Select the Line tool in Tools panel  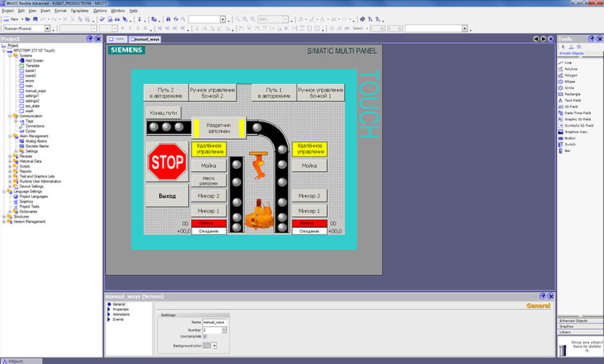click(x=565, y=63)
